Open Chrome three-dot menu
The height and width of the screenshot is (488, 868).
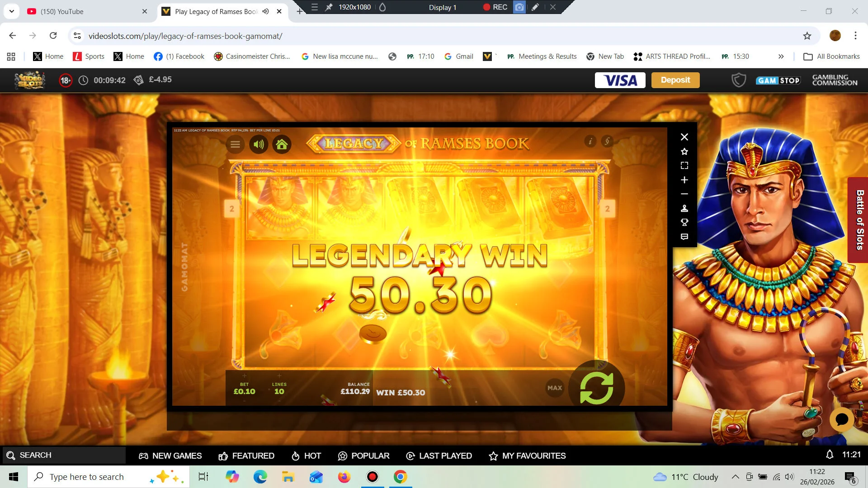point(855,36)
